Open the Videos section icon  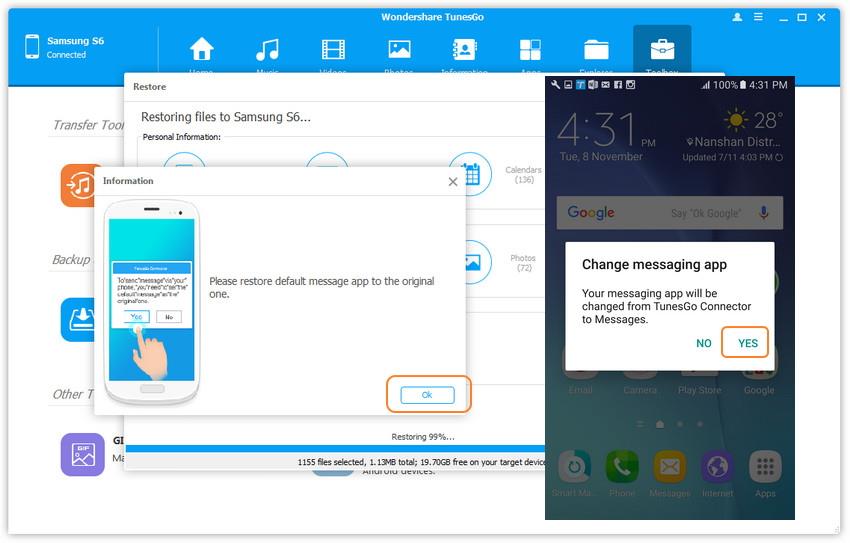[333, 51]
